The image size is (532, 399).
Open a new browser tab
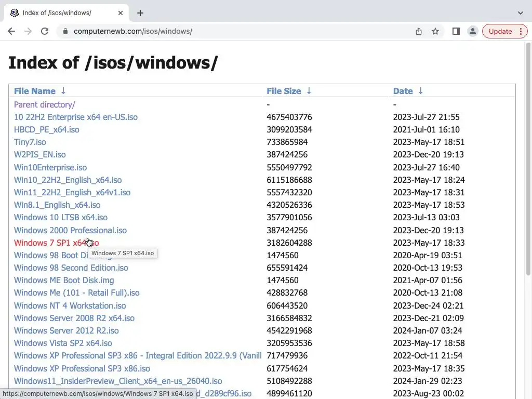click(140, 13)
